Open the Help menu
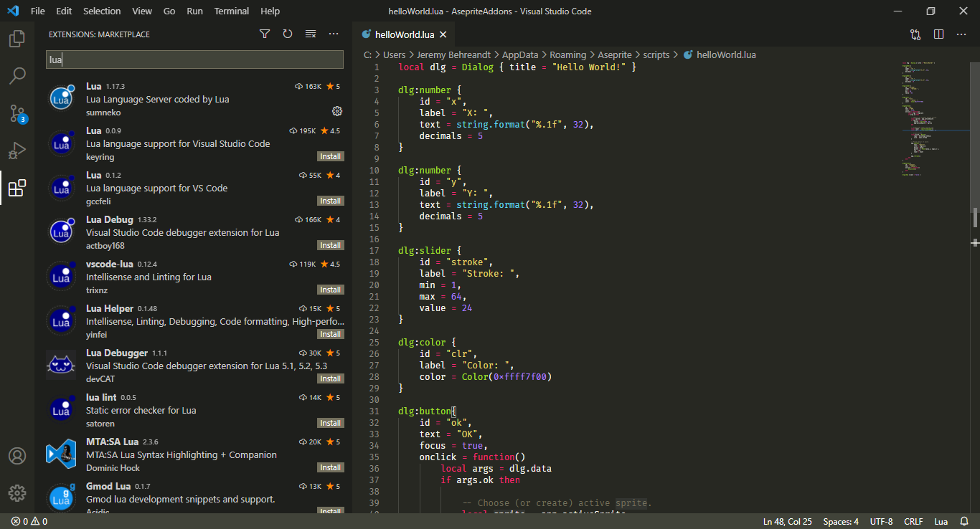Viewport: 980px width, 529px height. [270, 11]
